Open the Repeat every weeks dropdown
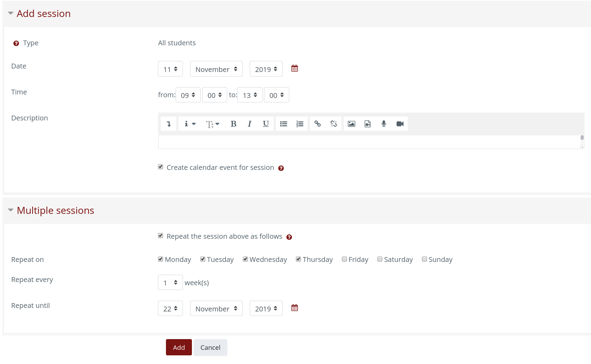Screen dimensions: 591x364 click(x=170, y=283)
